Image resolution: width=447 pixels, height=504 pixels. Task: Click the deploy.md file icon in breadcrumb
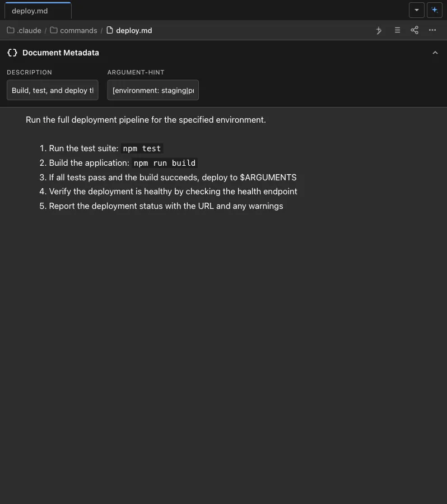click(110, 30)
